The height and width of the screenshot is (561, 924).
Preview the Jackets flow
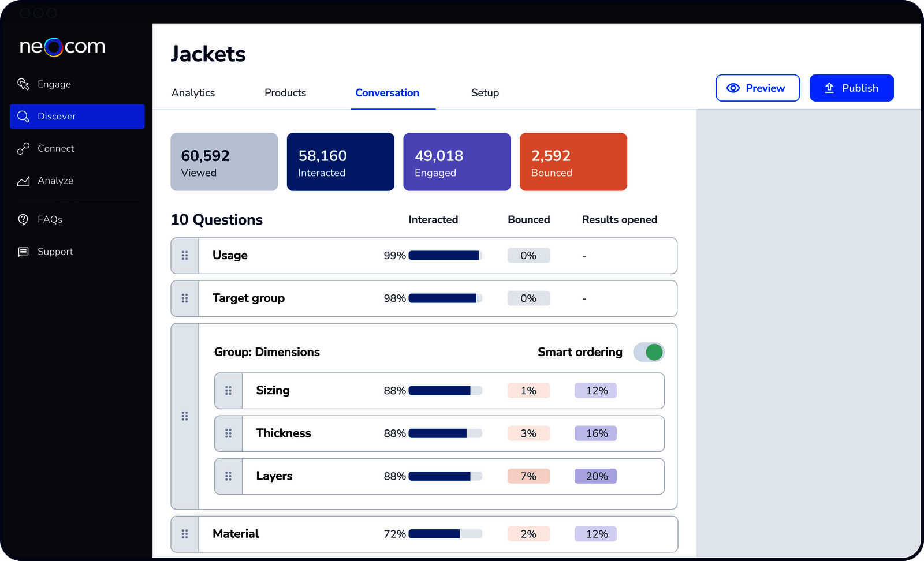point(758,88)
